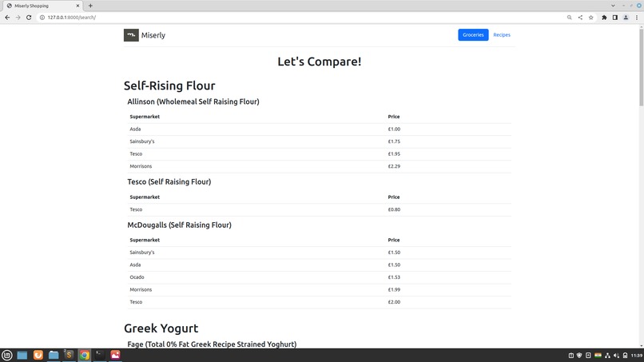Click the Tesco £0.80 price

click(394, 209)
